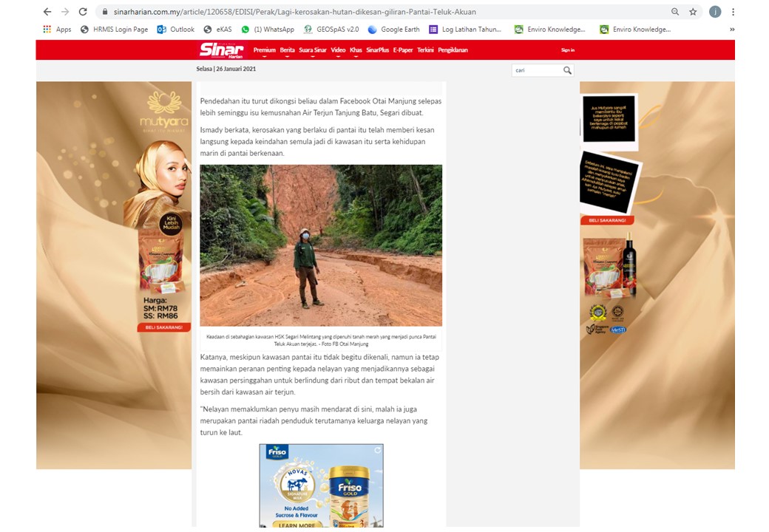Open the Google Earth bookmark

[394, 30]
